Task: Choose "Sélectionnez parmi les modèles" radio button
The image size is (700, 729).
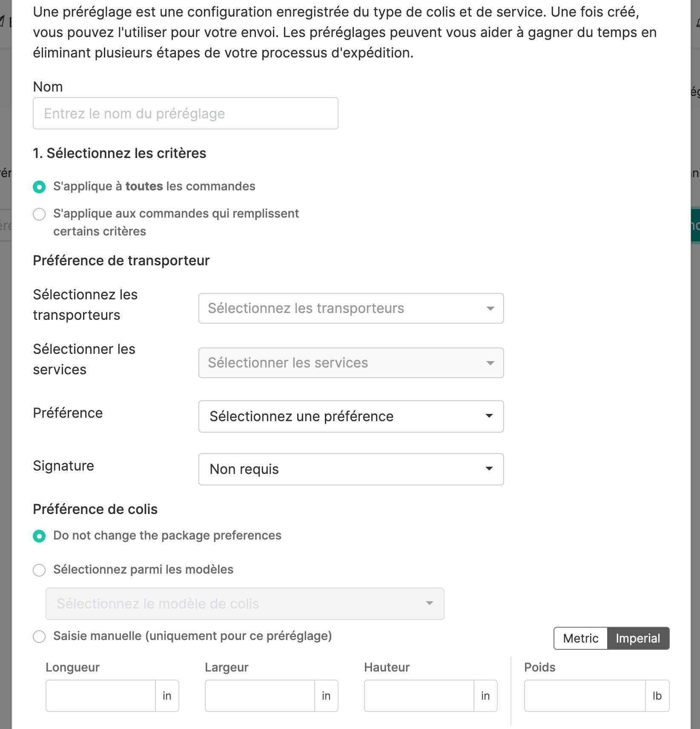Action: pyautogui.click(x=39, y=570)
